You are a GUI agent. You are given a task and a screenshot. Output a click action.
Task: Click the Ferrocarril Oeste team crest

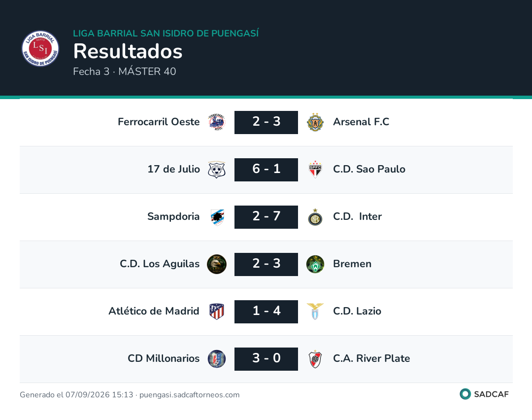[217, 122]
